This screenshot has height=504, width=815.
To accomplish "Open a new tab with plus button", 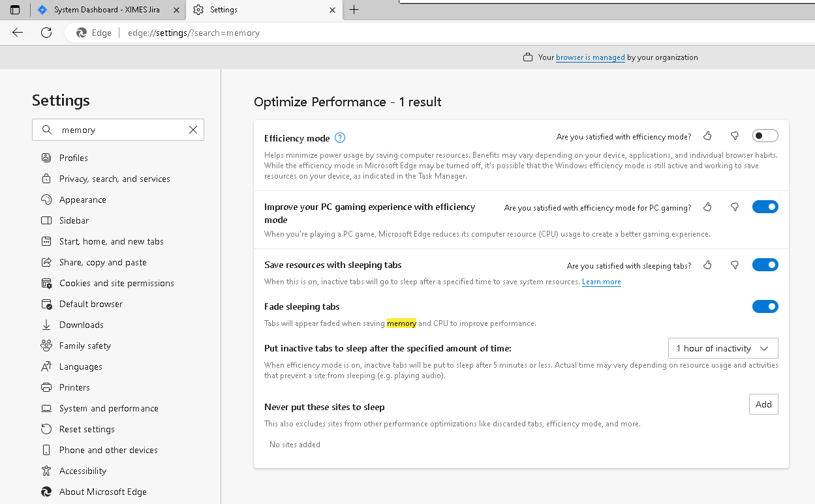I will (x=354, y=10).
